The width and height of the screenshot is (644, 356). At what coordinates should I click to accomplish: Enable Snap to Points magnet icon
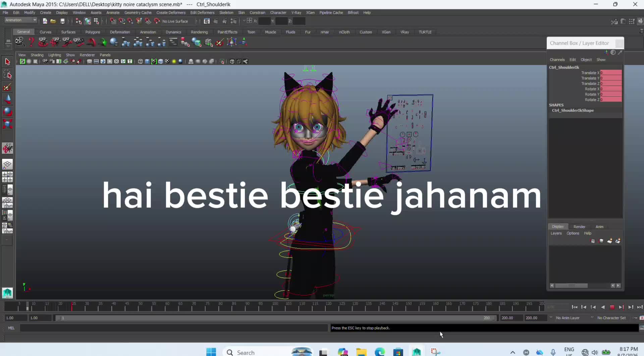tap(130, 21)
